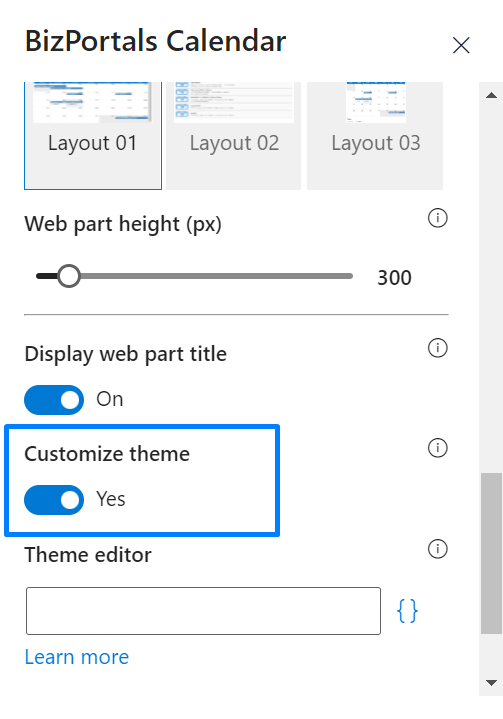The image size is (503, 719).
Task: Click the Theme editor text box
Action: pos(203,611)
